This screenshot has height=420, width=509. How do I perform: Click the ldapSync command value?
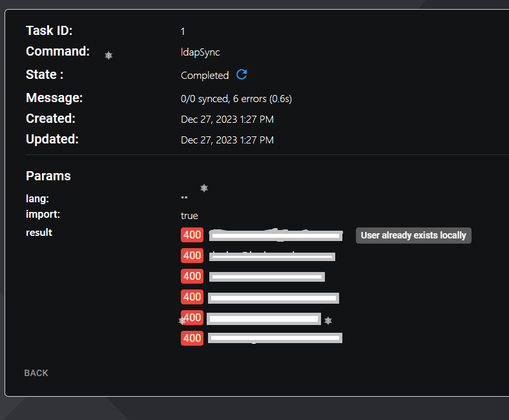pos(200,52)
